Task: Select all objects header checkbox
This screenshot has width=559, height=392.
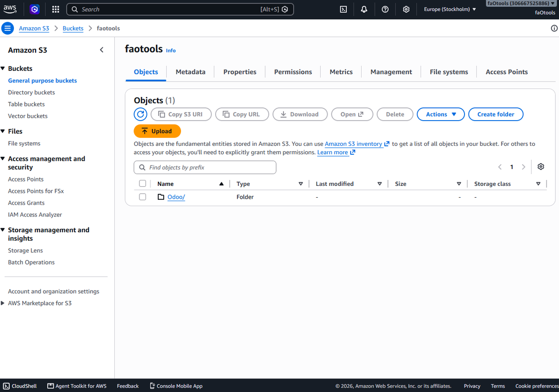Action: point(142,183)
